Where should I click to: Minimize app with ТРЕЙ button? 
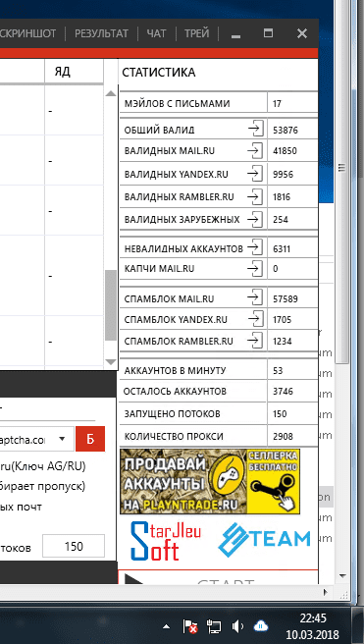pos(196,33)
